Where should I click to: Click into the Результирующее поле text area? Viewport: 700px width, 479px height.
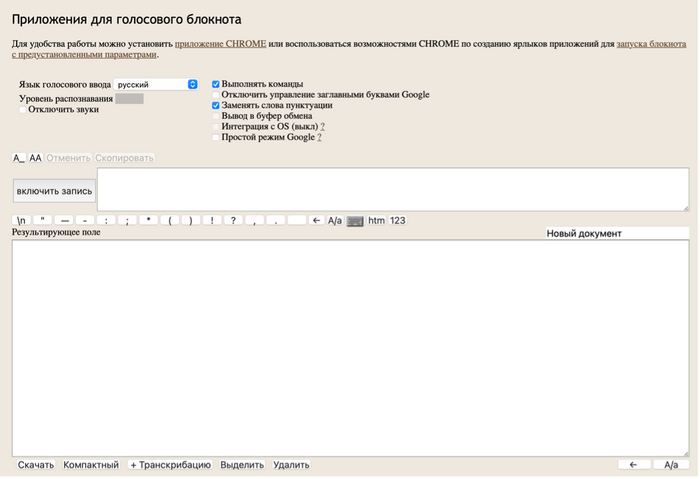[350, 348]
